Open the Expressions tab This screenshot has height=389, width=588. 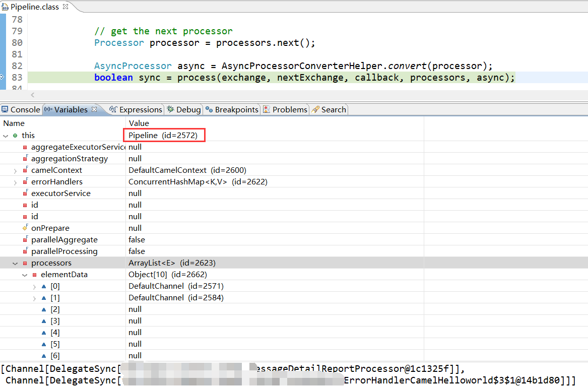point(136,109)
